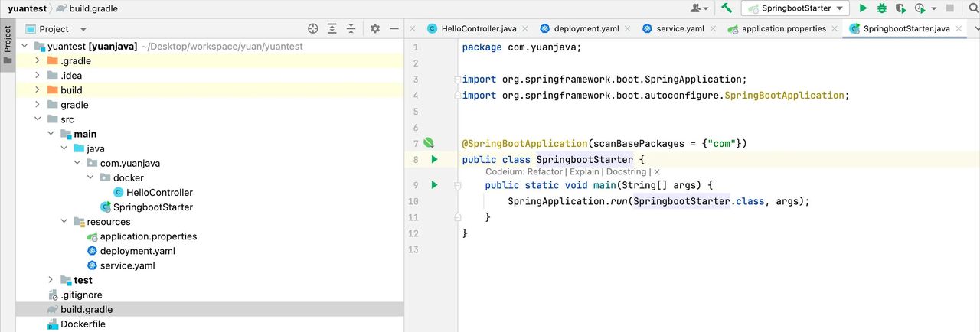Select Dockerfile in the project tree
The width and height of the screenshot is (980, 332).
pos(83,324)
